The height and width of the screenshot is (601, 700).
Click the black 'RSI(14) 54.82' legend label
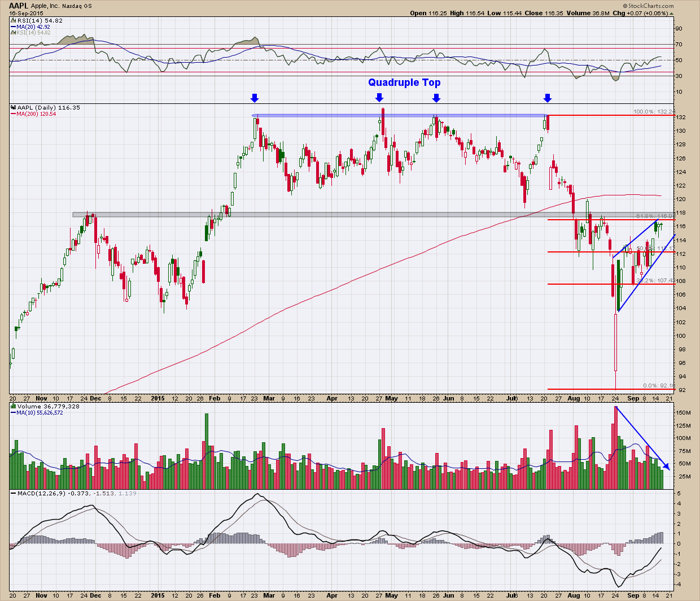pos(40,20)
